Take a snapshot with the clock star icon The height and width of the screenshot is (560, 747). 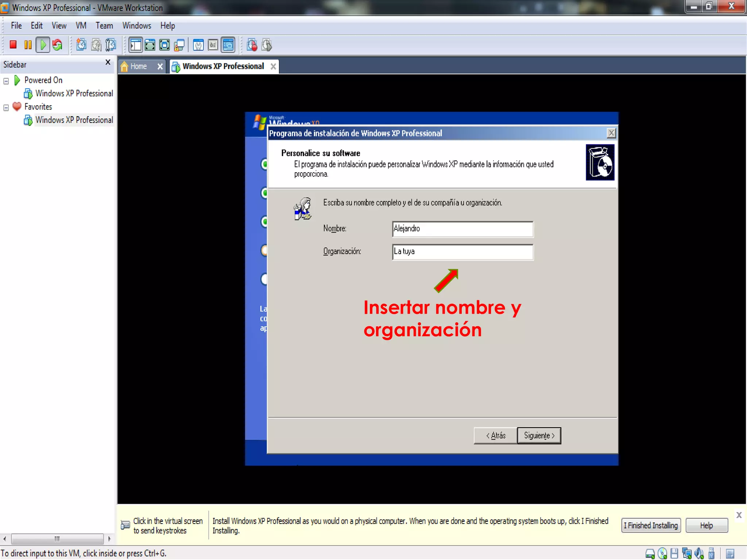tap(81, 45)
